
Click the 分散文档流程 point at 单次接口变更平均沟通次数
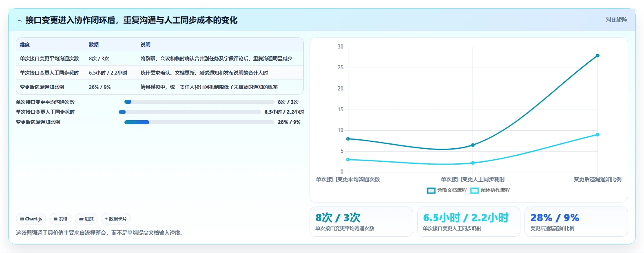click(348, 139)
